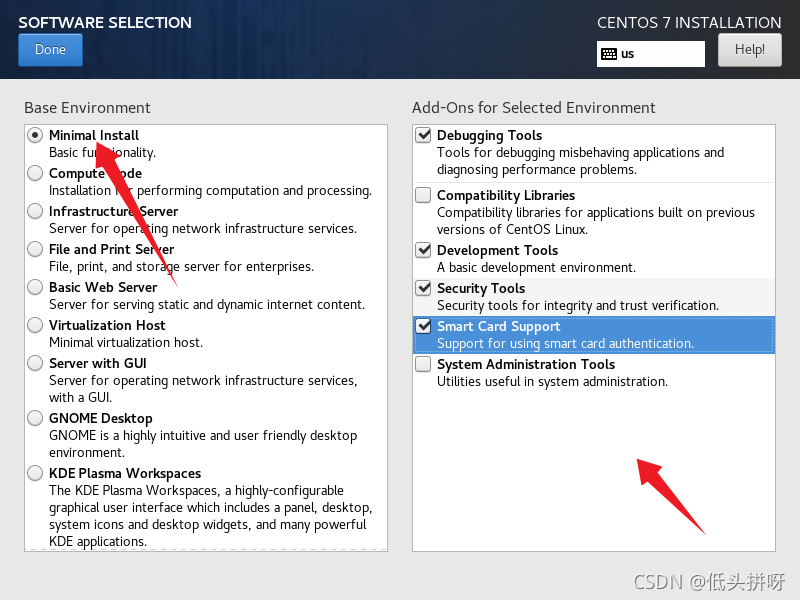Click 'File, print, and storage server for enterprises.'
Image resolution: width=800 pixels, height=600 pixels.
(x=181, y=266)
